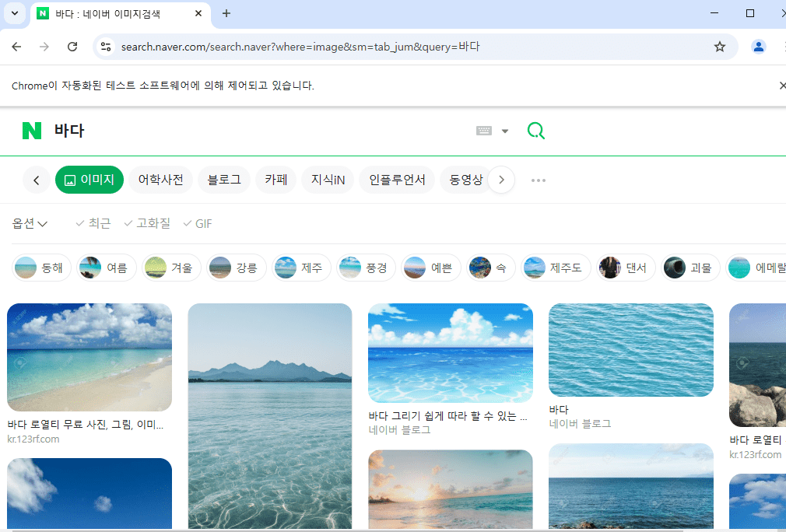
Task: Switch to the 어학사전 tab
Action: pyautogui.click(x=160, y=180)
